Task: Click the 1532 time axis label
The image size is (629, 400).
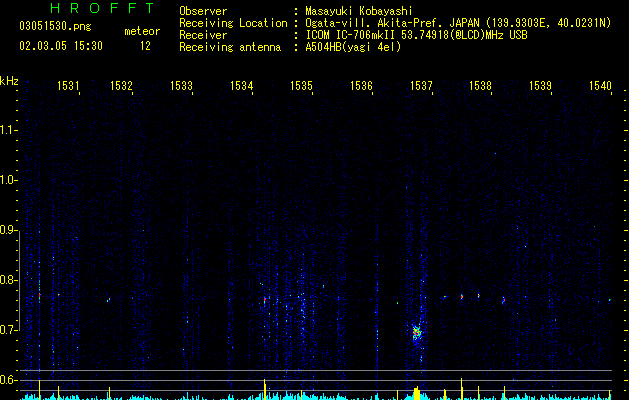Action: (x=121, y=85)
